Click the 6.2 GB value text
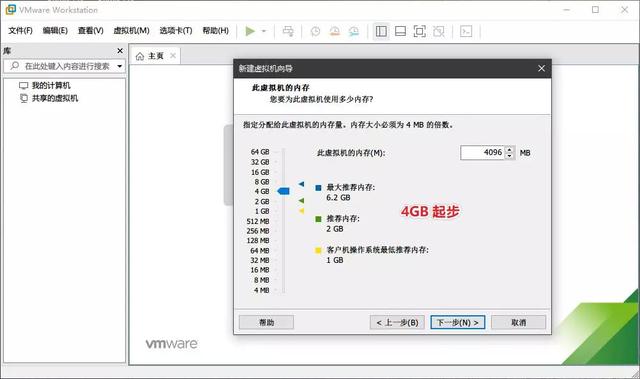 click(338, 197)
